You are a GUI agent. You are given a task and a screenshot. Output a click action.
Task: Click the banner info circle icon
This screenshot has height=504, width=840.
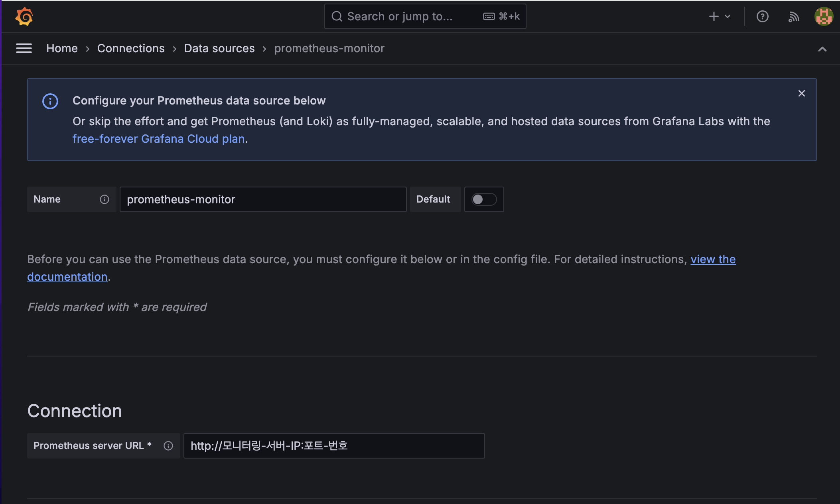pyautogui.click(x=50, y=101)
